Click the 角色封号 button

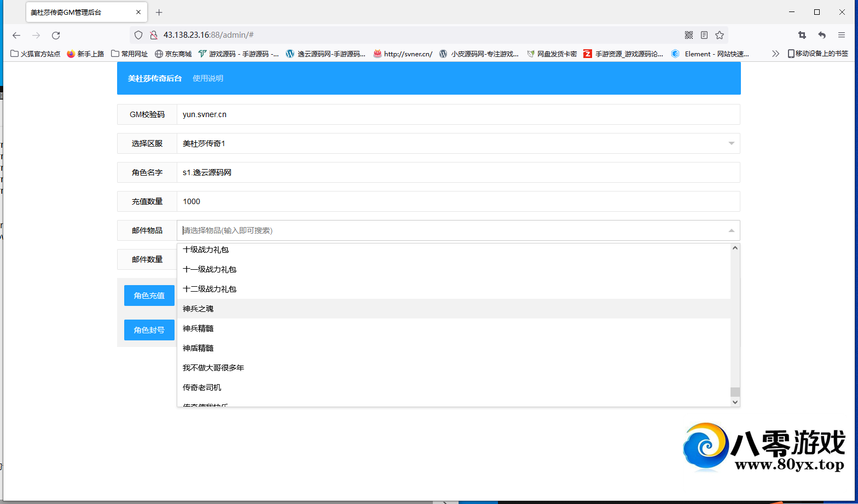(149, 330)
